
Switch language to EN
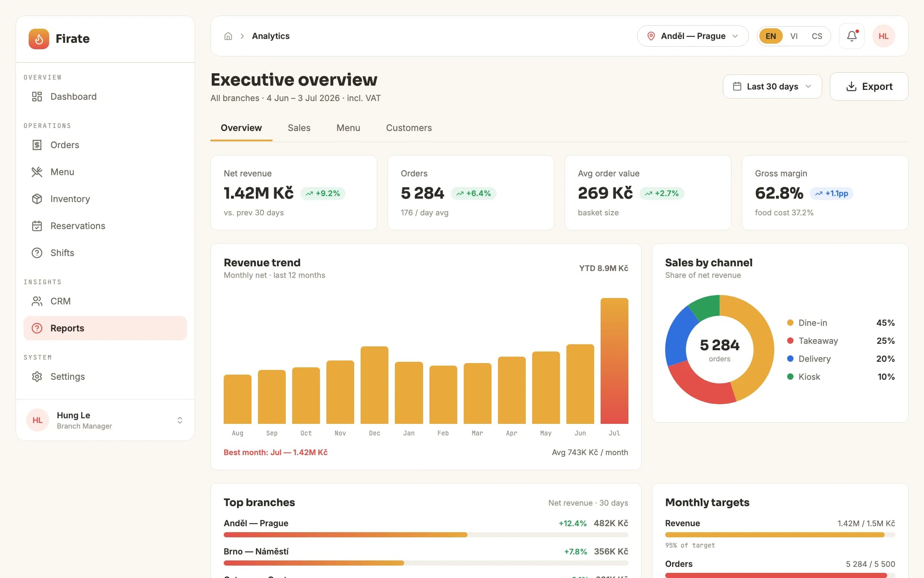771,36
